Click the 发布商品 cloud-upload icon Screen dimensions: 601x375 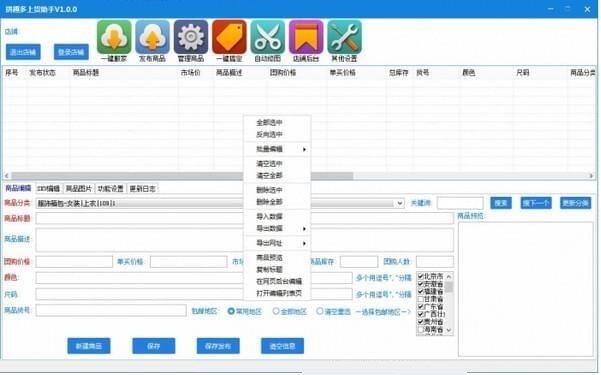(x=152, y=37)
